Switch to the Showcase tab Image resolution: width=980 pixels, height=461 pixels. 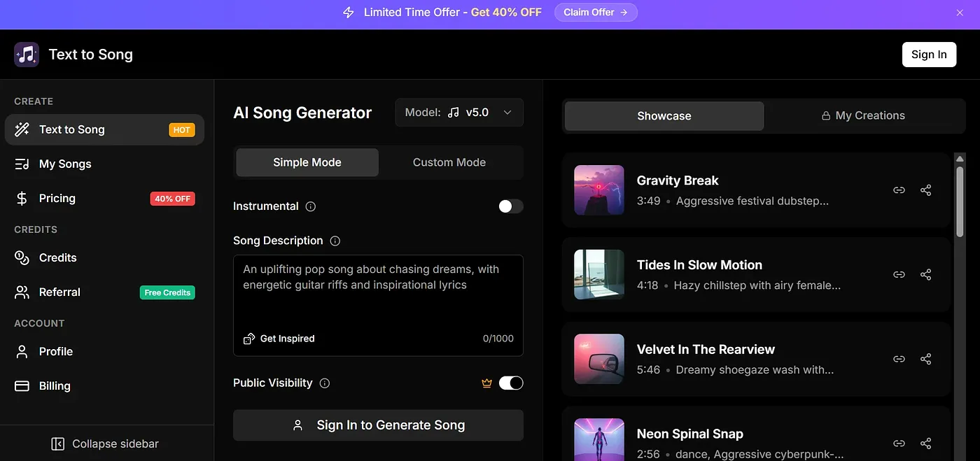664,116
